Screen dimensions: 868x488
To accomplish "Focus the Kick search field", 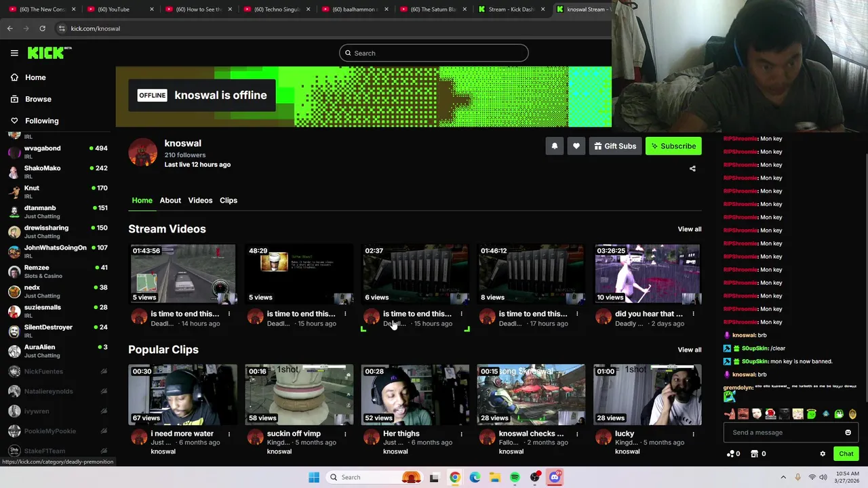I will [434, 53].
